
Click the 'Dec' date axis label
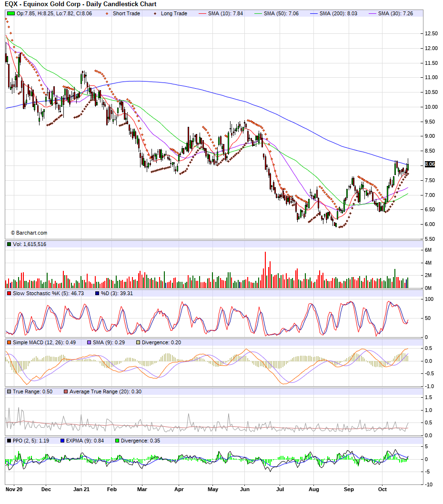(46, 490)
